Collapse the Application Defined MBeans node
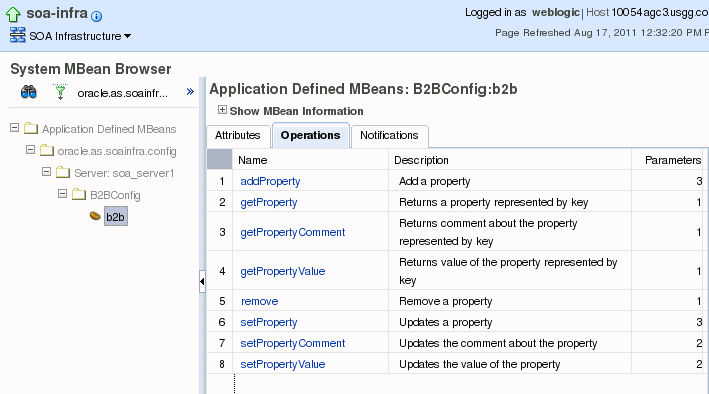 pos(14,128)
